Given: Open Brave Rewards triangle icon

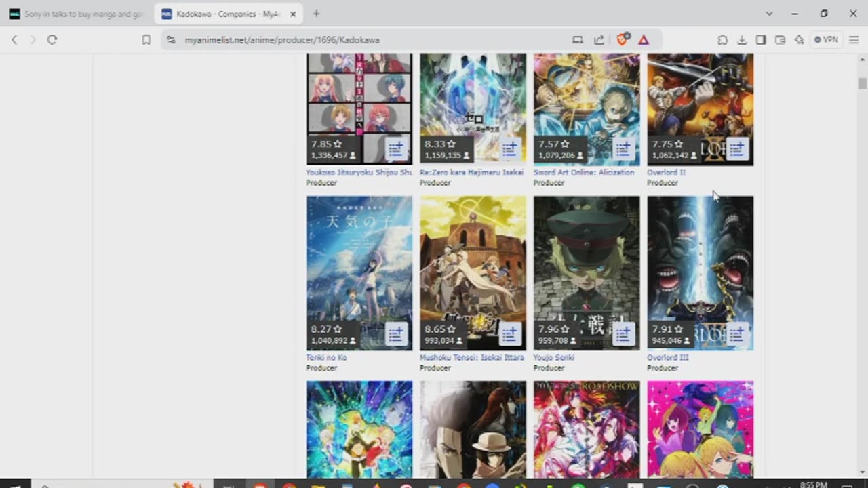Looking at the screenshot, I should (644, 40).
